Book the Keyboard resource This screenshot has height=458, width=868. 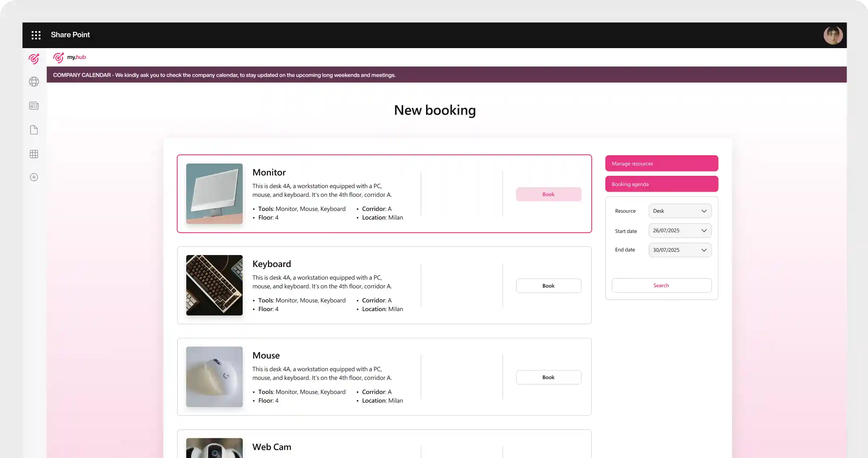548,286
